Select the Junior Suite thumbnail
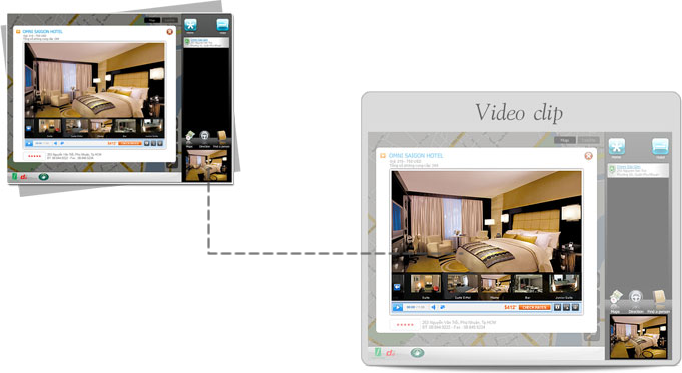Screen dimensions: 682x373 tap(564, 286)
